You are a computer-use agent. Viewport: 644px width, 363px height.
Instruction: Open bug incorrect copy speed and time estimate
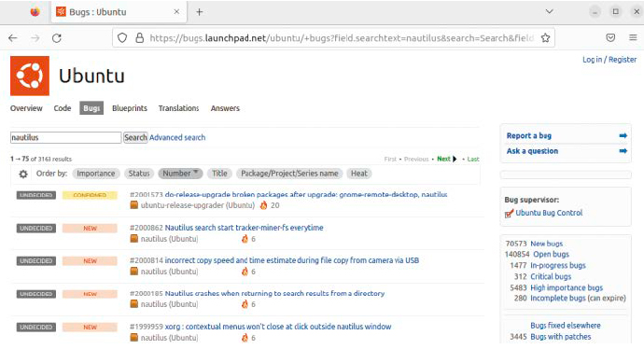(x=292, y=260)
